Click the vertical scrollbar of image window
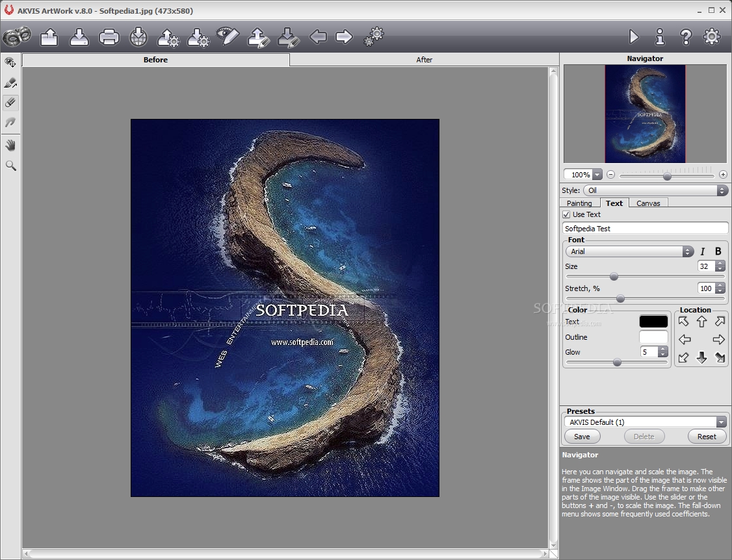This screenshot has width=732, height=560. pos(553,308)
